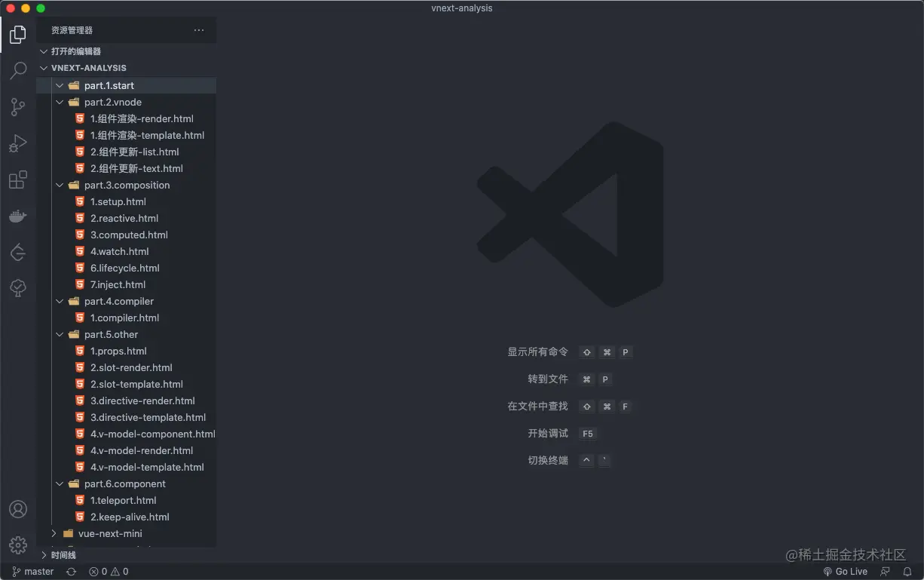924x580 pixels.
Task: Open 1.props.html file
Action: (127, 351)
